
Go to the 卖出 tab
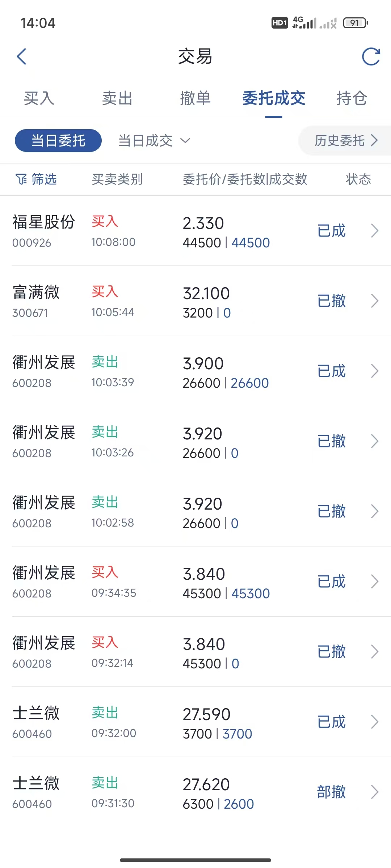click(x=117, y=98)
